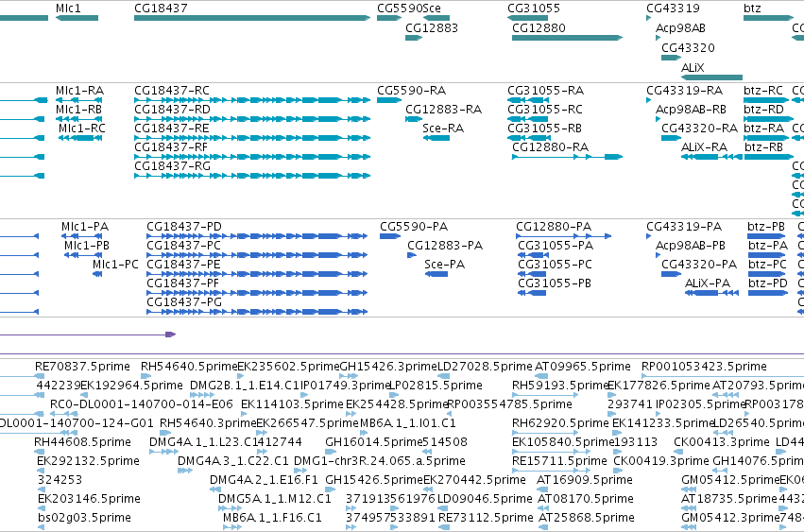
Task: Click transcript label CG18437-RF
Action: click(171, 147)
